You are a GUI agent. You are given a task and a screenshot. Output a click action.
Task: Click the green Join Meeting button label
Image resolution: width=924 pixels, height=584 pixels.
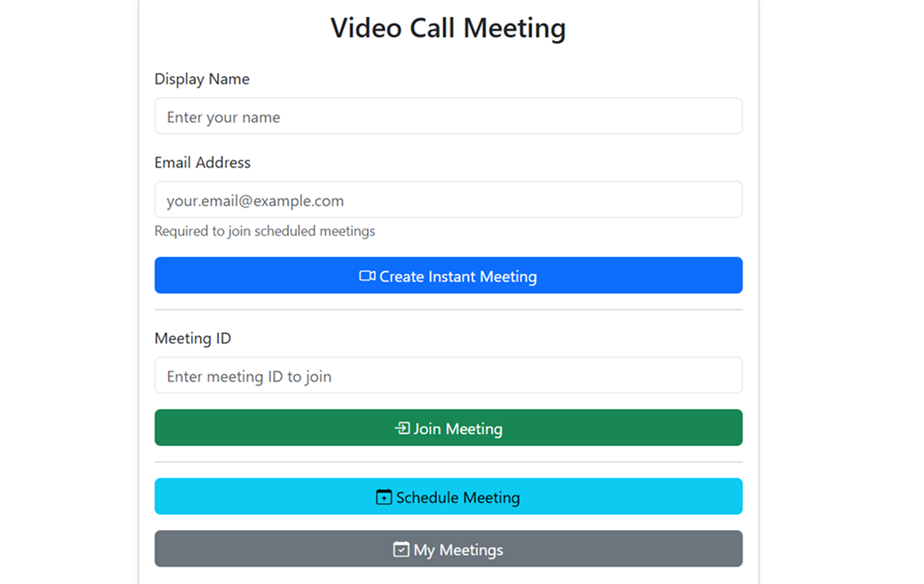point(458,428)
